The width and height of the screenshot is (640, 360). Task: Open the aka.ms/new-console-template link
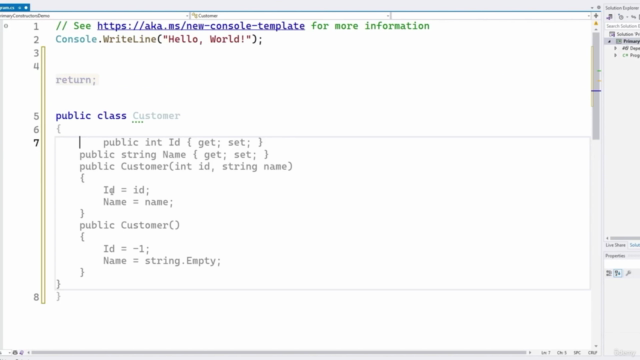(x=201, y=26)
